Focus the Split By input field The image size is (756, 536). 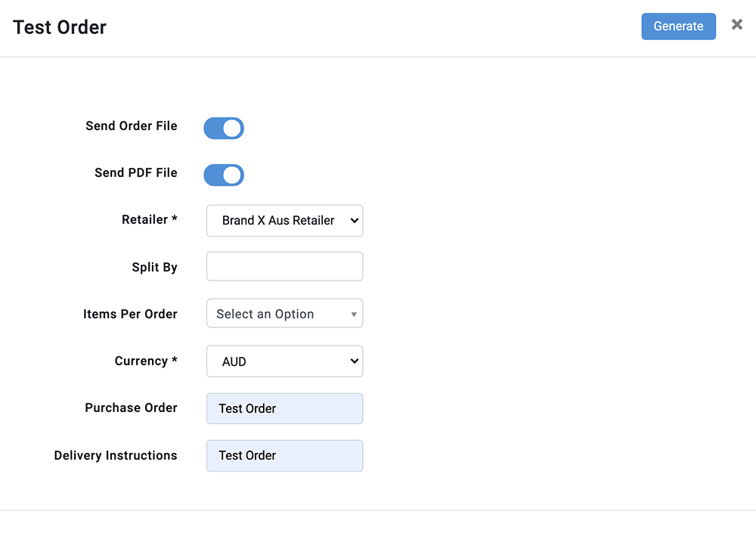[x=284, y=266]
